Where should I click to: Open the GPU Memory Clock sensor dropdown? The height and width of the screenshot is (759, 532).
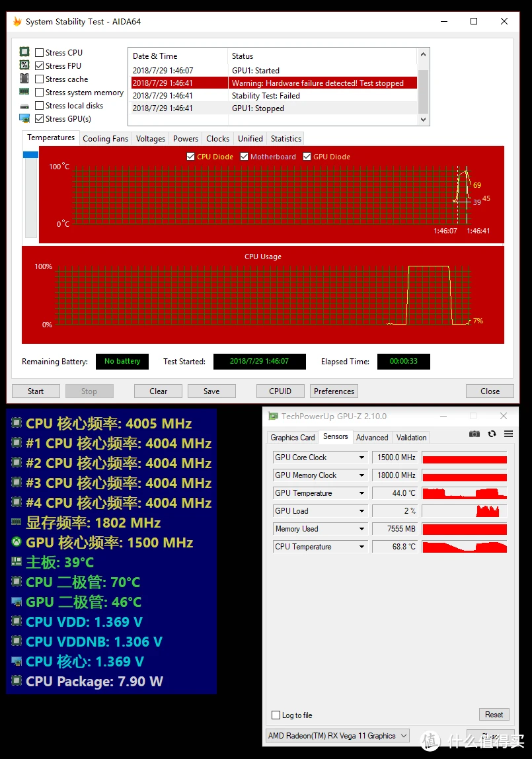361,475
